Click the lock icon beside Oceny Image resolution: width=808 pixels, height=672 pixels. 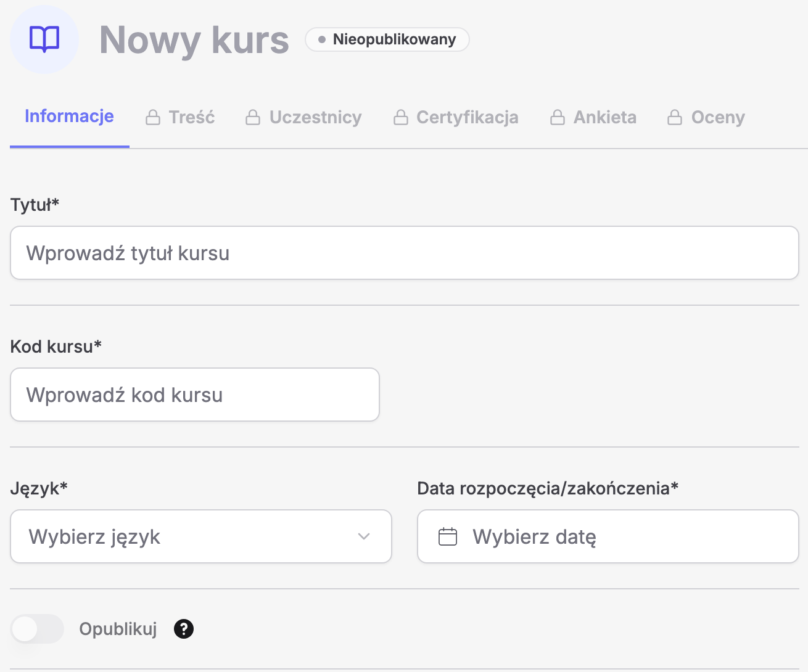tap(675, 117)
